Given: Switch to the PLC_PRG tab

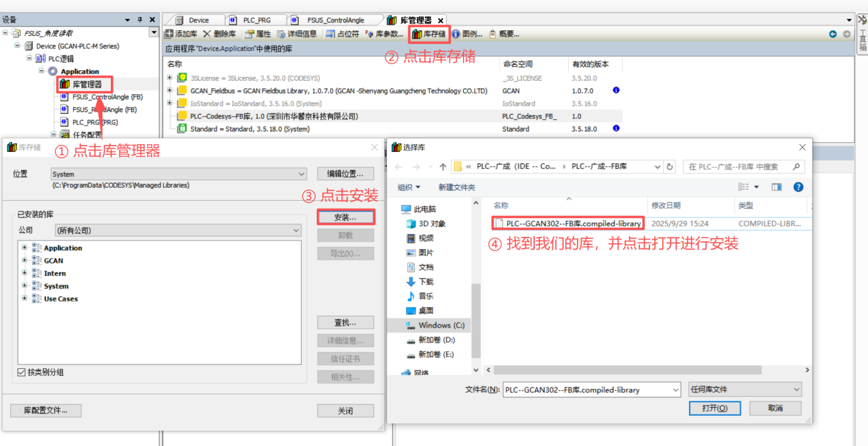Looking at the screenshot, I should pyautogui.click(x=255, y=20).
